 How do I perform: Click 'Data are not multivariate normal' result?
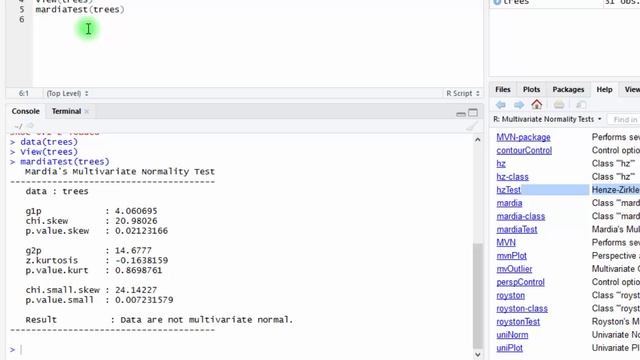pyautogui.click(x=207, y=320)
